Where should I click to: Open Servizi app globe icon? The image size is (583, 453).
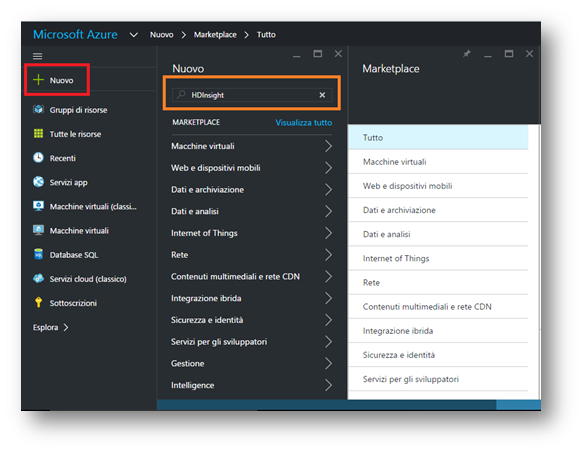click(x=38, y=182)
